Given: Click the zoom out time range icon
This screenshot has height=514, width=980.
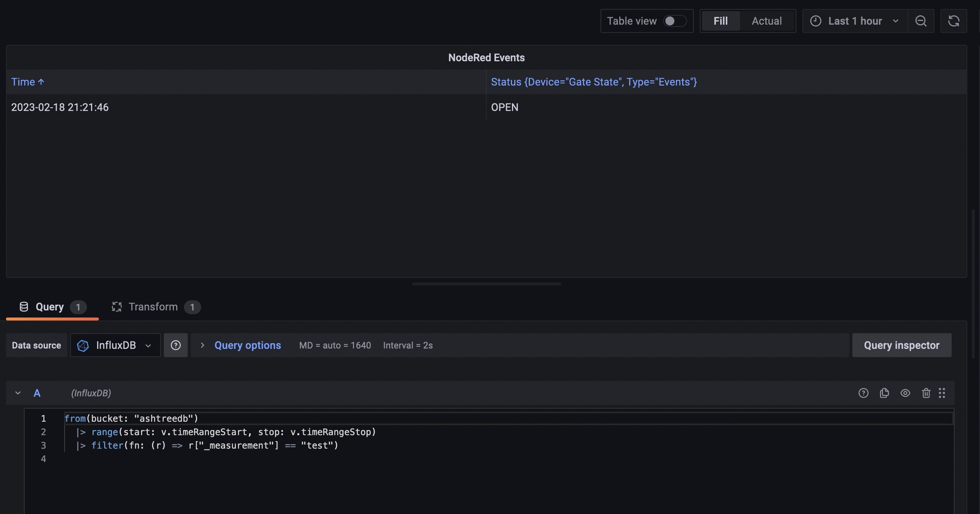Looking at the screenshot, I should pyautogui.click(x=921, y=21).
